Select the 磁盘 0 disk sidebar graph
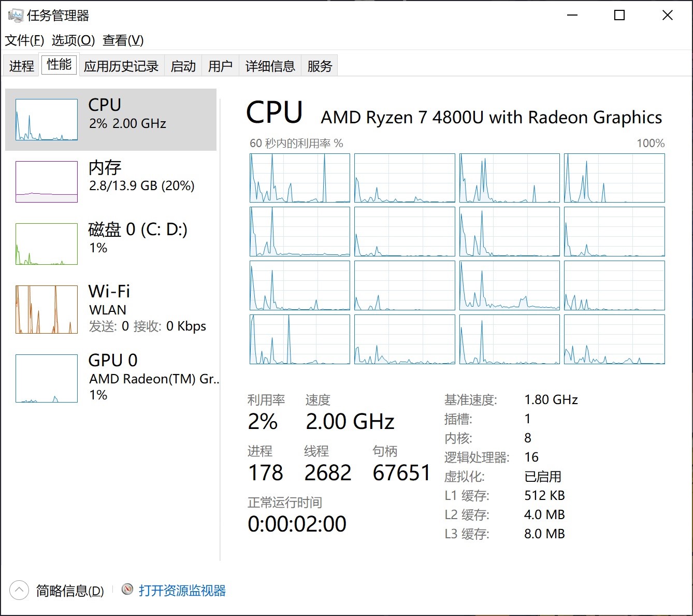 click(47, 244)
